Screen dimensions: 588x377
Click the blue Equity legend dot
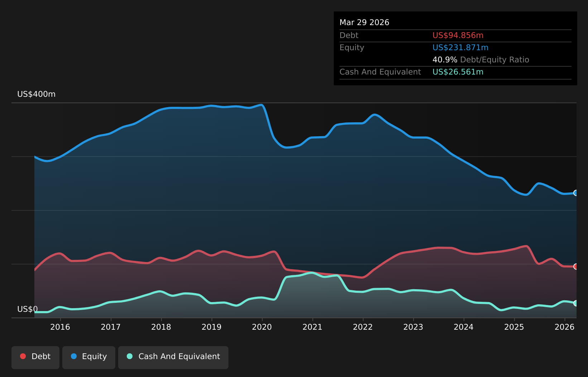point(74,356)
